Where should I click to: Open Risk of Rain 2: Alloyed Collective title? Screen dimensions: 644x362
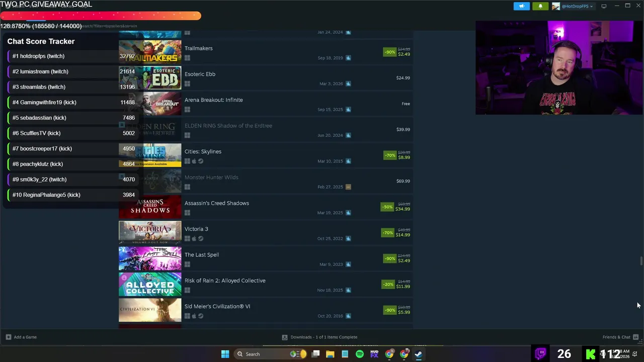[225, 281]
